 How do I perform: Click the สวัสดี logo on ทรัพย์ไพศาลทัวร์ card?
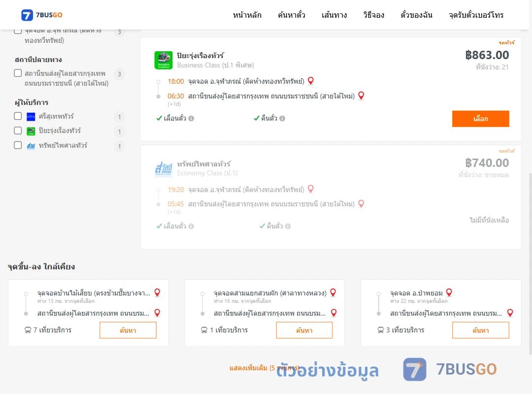point(164,168)
